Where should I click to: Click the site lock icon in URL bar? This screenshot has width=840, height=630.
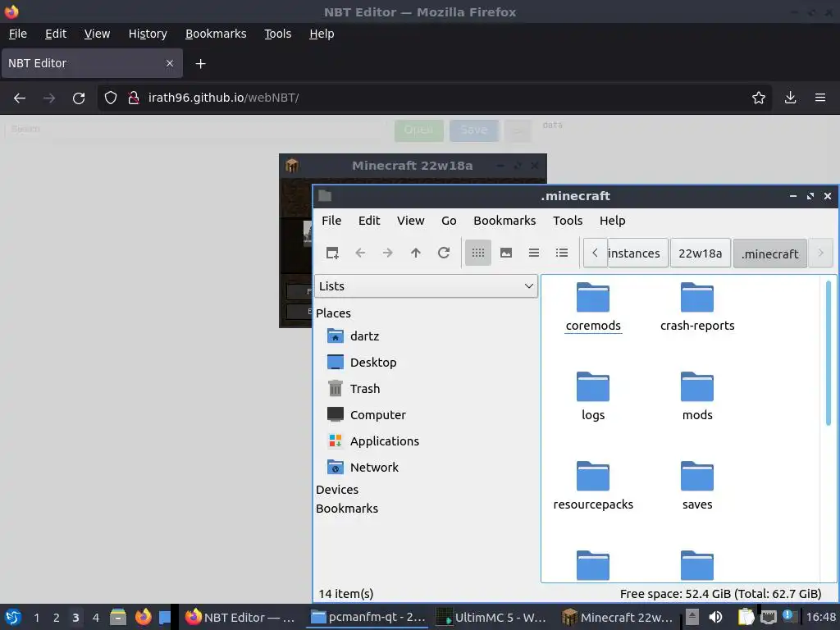click(x=134, y=98)
